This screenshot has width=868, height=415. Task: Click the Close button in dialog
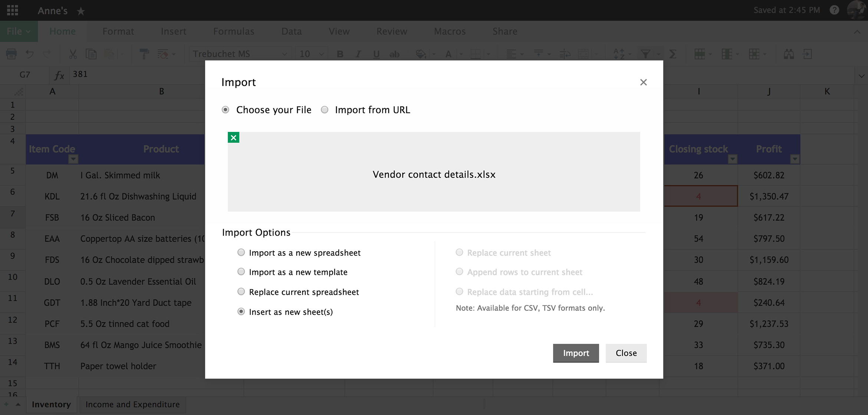pyautogui.click(x=626, y=353)
